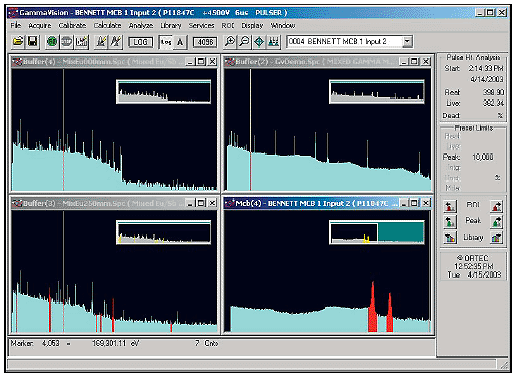The height and width of the screenshot is (376, 516).
Task: Toggle the automatic vertical scale A button
Action: (180, 42)
